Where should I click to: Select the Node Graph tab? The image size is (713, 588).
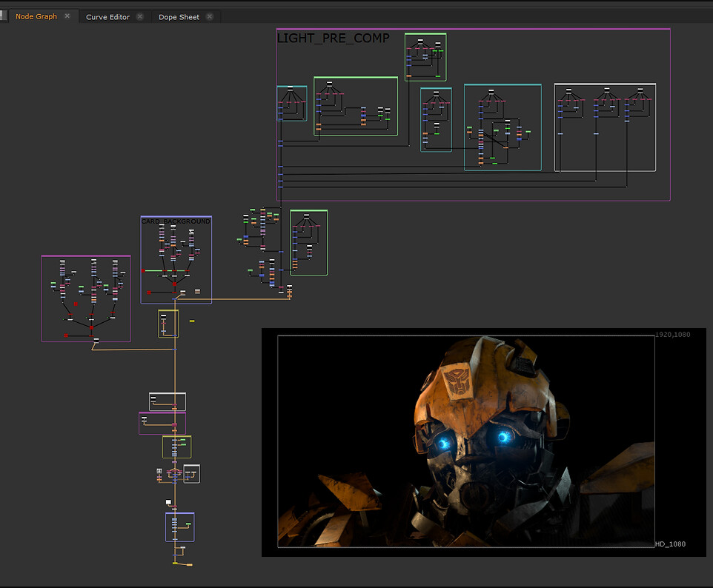[36, 16]
